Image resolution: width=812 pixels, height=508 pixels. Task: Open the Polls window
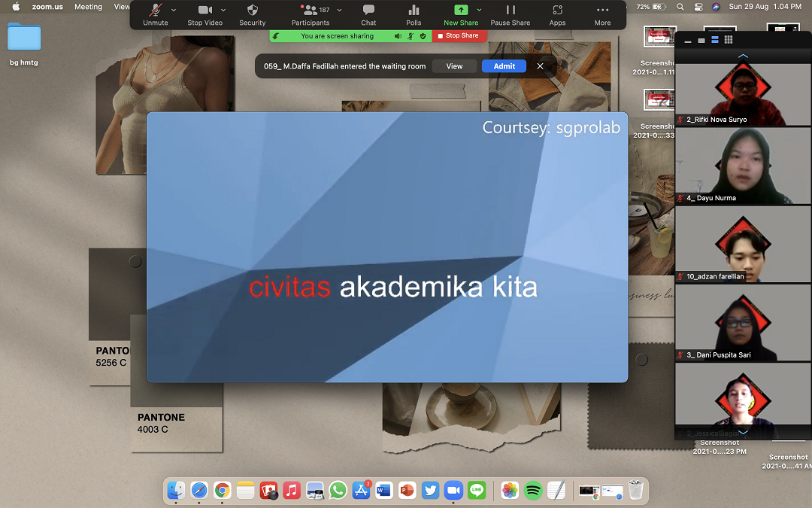414,14
